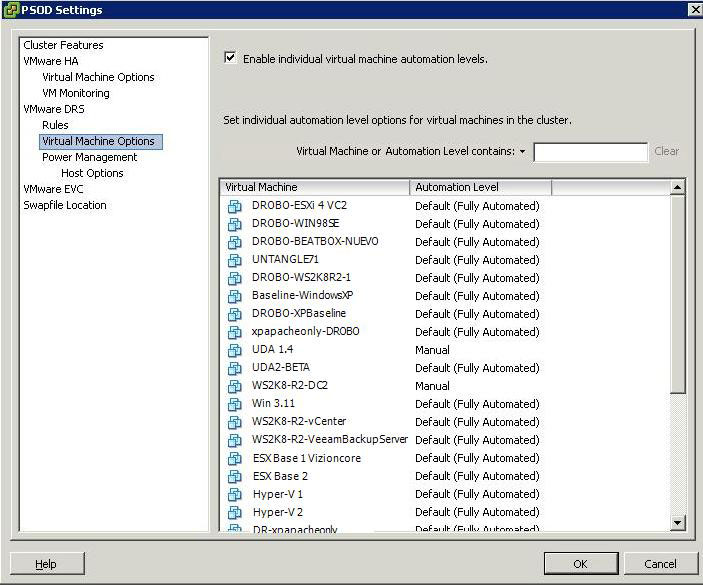Open the filter field selector dropdown arrow
The height and width of the screenshot is (585, 703).
click(x=522, y=152)
